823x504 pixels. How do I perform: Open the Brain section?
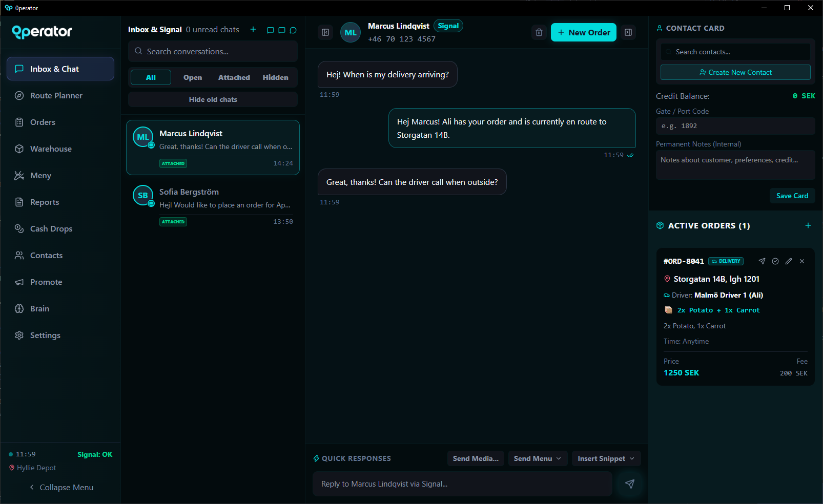click(60, 308)
